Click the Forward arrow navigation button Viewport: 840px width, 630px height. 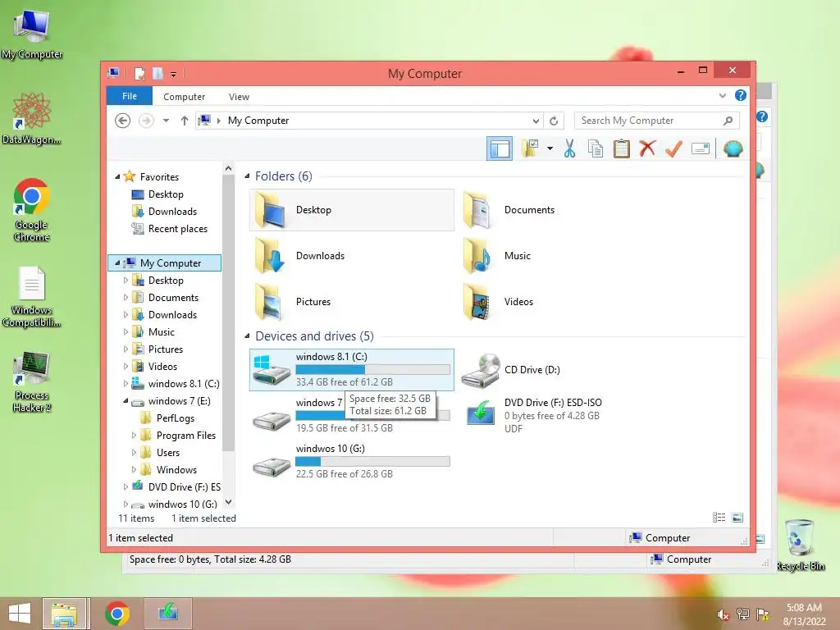[x=146, y=121]
